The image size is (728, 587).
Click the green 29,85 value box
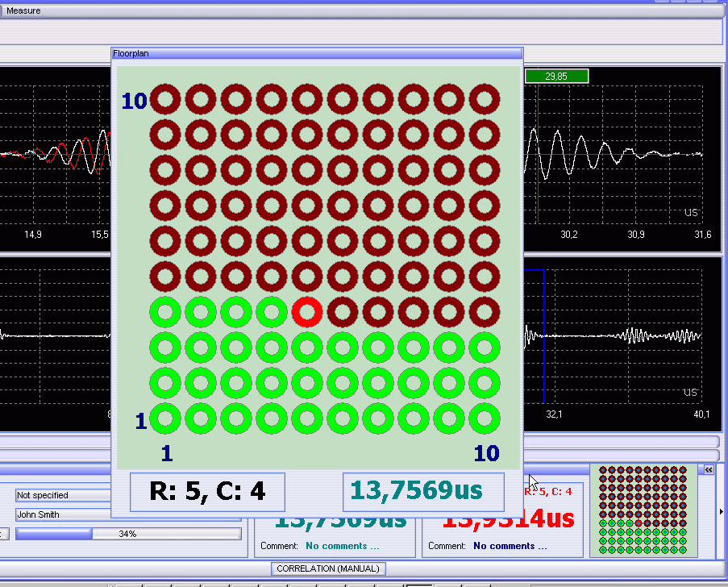coord(556,76)
